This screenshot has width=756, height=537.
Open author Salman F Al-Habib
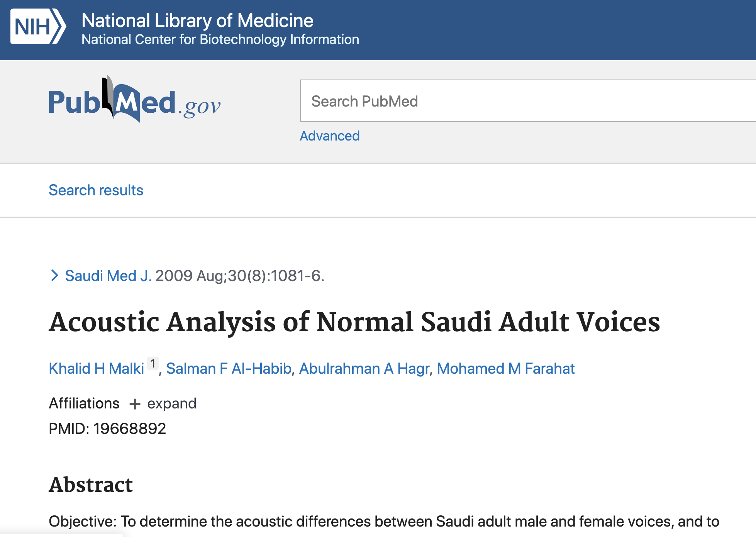pyautogui.click(x=229, y=369)
